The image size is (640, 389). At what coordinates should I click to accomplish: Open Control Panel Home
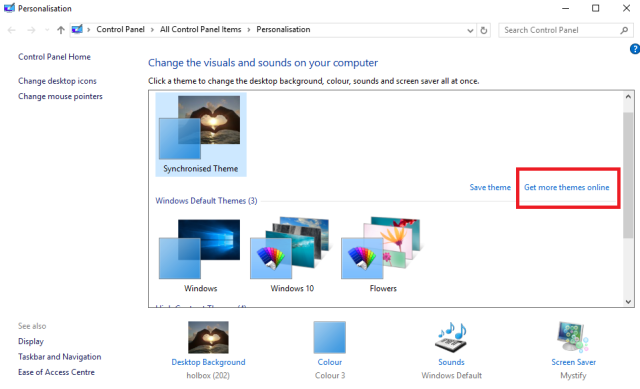[54, 57]
